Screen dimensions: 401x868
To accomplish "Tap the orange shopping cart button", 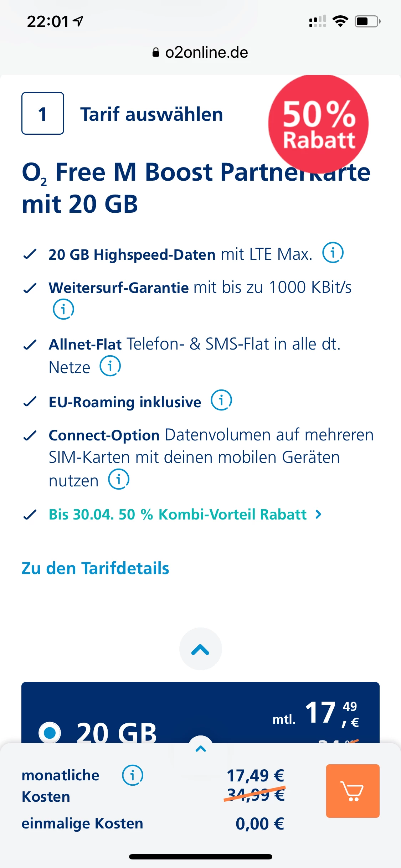I will pyautogui.click(x=353, y=791).
